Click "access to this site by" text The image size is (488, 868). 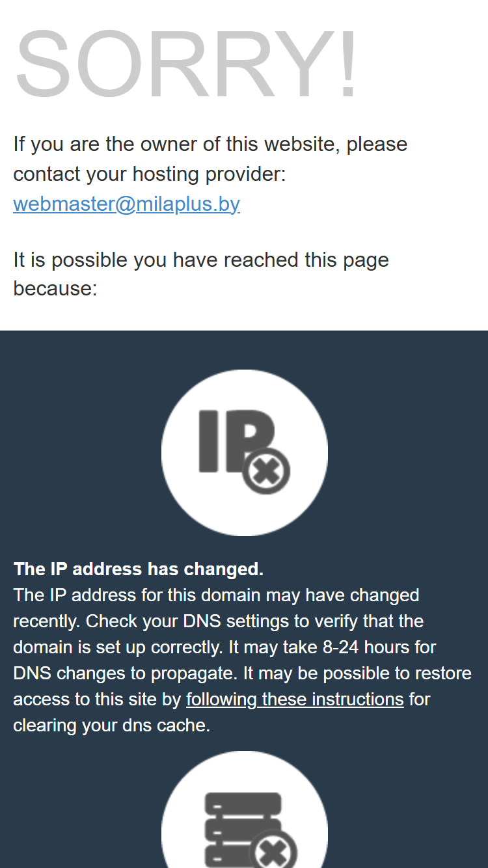97,699
